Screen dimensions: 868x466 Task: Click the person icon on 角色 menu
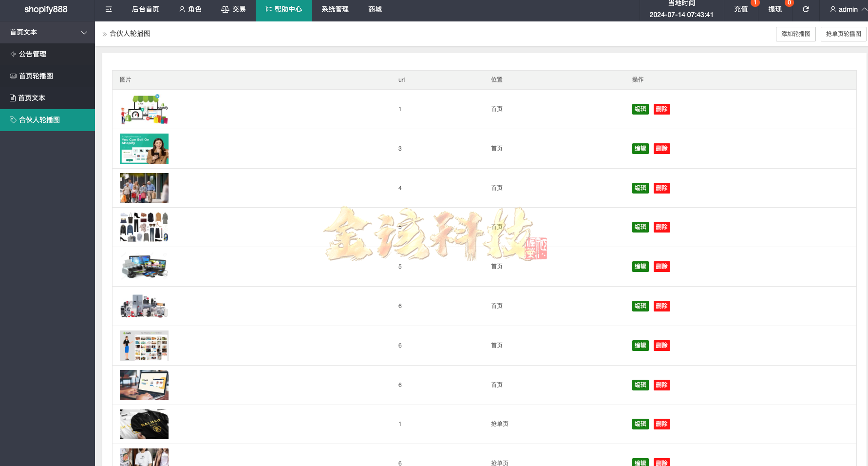(182, 9)
